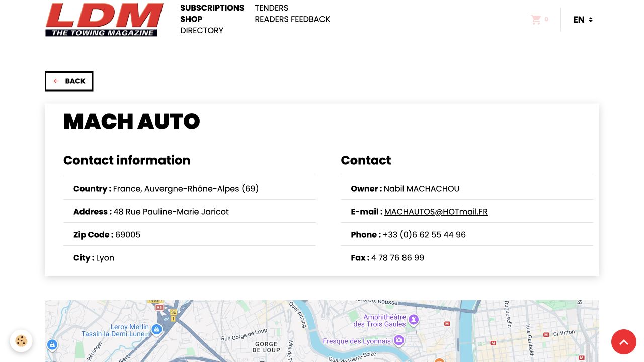Open the Tenders menu item
Image resolution: width=644 pixels, height=362 pixels.
click(x=272, y=8)
